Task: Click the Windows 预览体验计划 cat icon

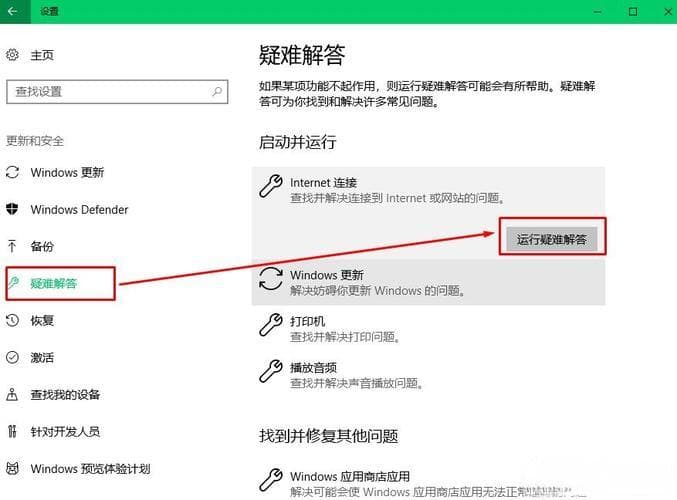Action: coord(13,468)
